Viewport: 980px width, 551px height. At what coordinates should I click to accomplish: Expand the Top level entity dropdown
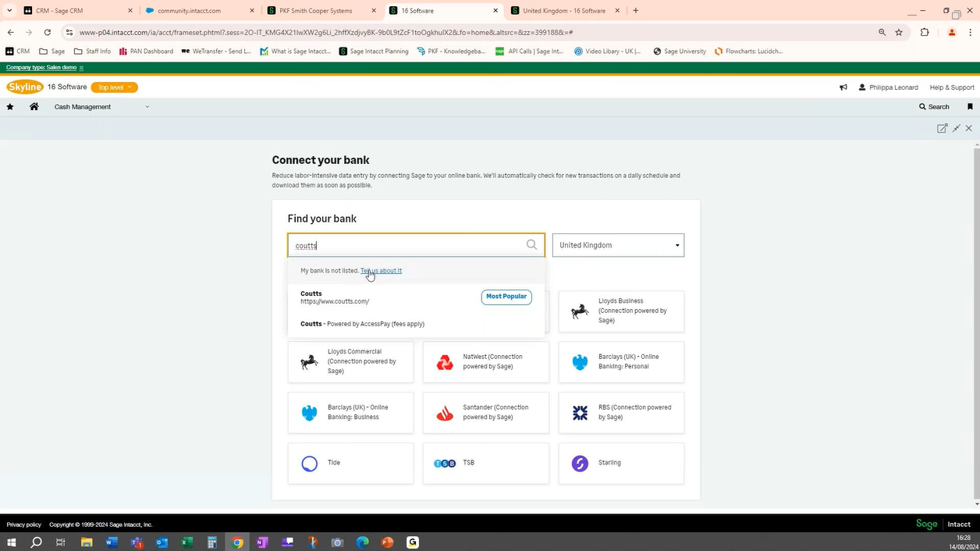pos(114,87)
